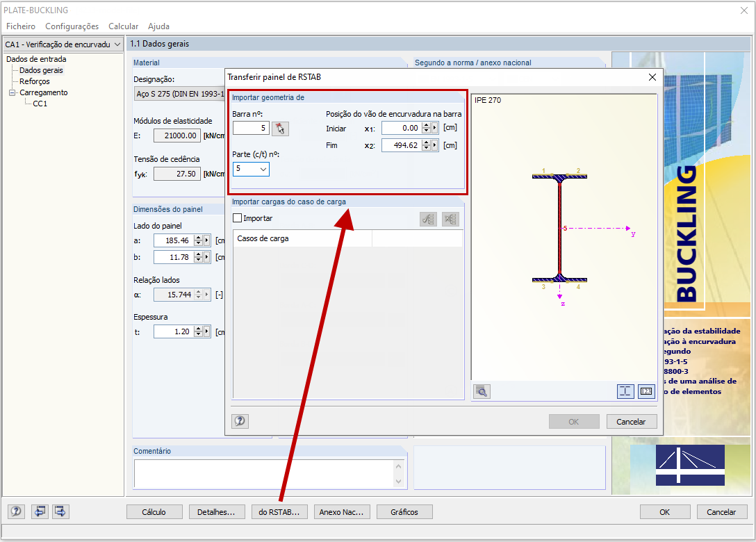Click the do RSTAB... button
This screenshot has height=542, width=756.
click(279, 511)
